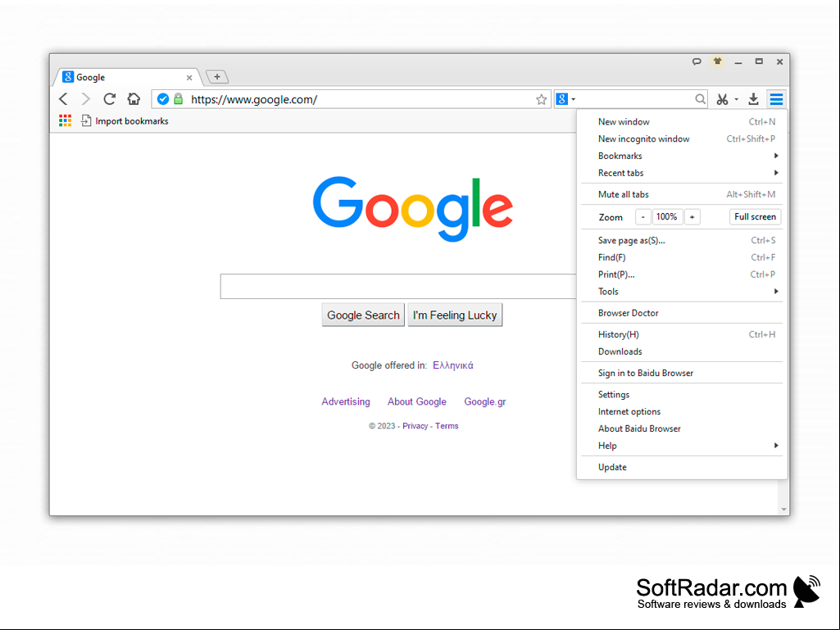The height and width of the screenshot is (630, 840).
Task: Go back with the back arrow
Action: pos(64,99)
